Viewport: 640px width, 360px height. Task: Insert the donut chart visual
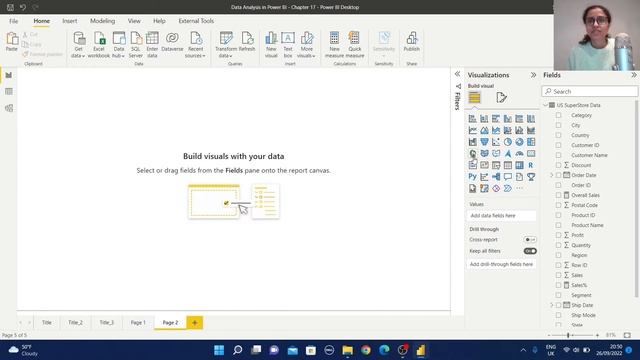(519, 142)
